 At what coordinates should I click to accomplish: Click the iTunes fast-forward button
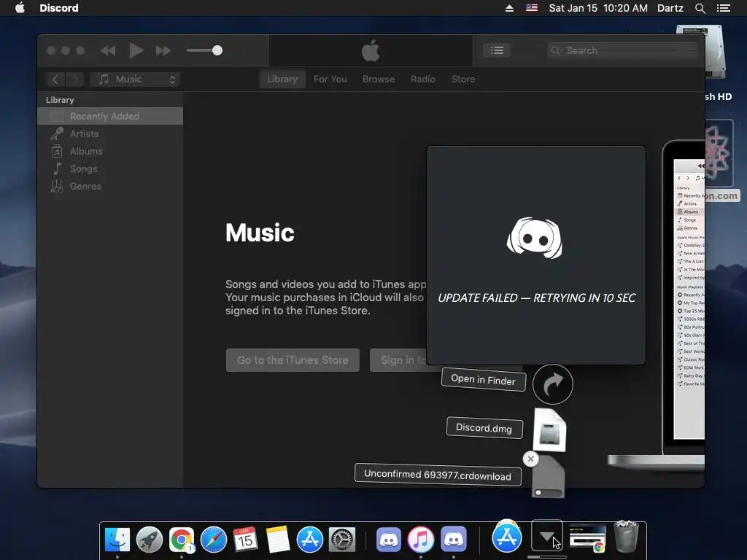coord(163,50)
